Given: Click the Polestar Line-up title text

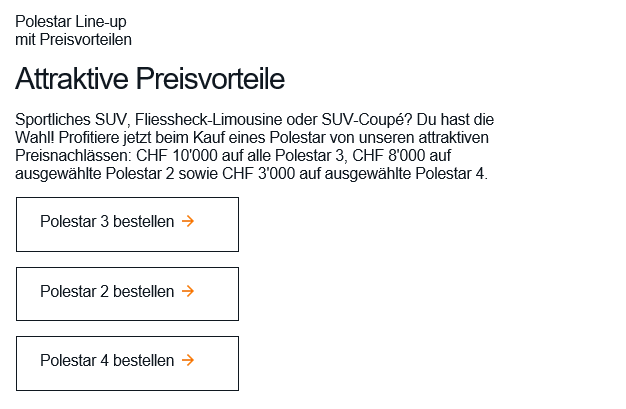Looking at the screenshot, I should 71,21.
